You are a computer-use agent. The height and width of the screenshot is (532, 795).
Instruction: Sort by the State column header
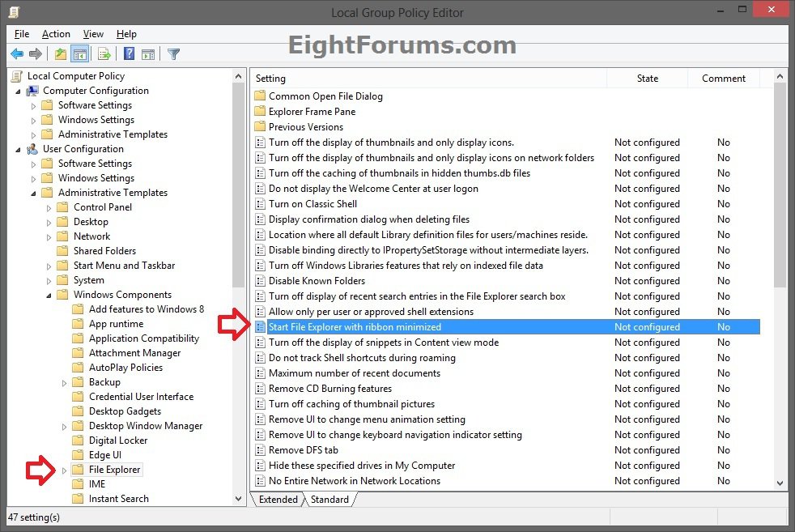click(x=647, y=79)
